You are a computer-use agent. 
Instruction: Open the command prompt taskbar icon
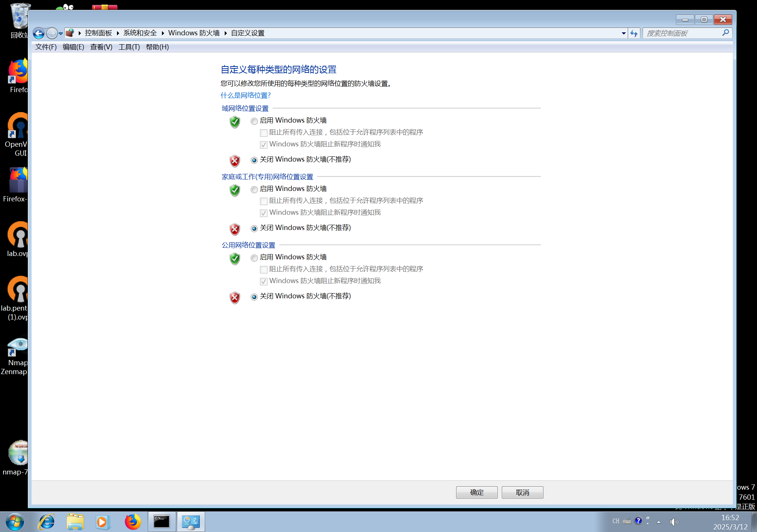(162, 522)
